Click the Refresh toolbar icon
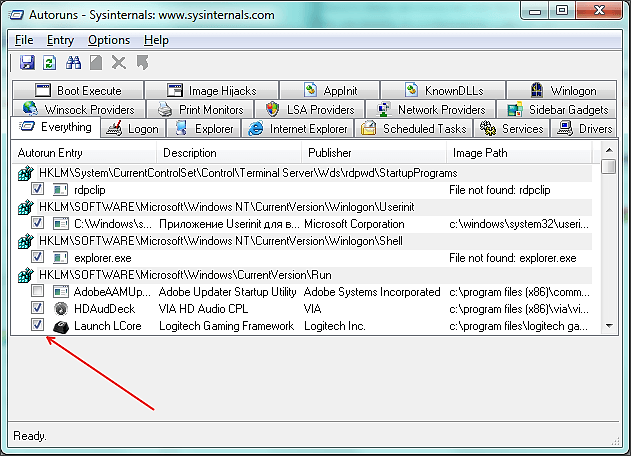631x456 pixels. [x=49, y=63]
